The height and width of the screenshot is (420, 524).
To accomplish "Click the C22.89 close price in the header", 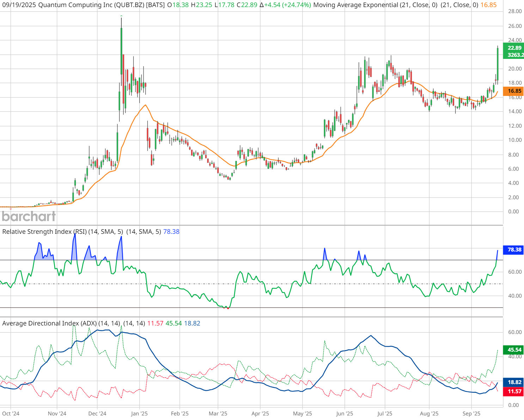I will [247, 5].
